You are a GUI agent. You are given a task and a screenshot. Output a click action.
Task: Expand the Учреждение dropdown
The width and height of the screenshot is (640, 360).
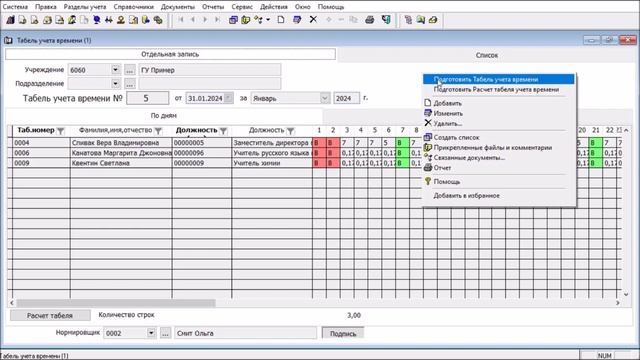(116, 70)
